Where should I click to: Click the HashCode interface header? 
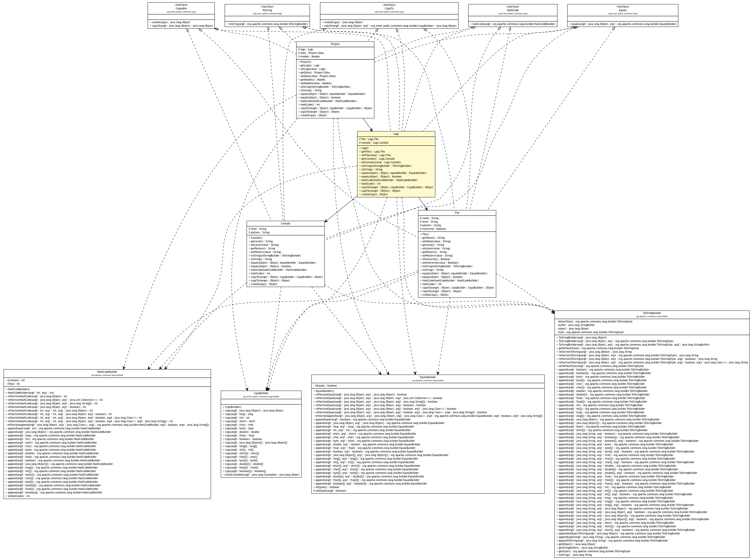click(x=513, y=10)
